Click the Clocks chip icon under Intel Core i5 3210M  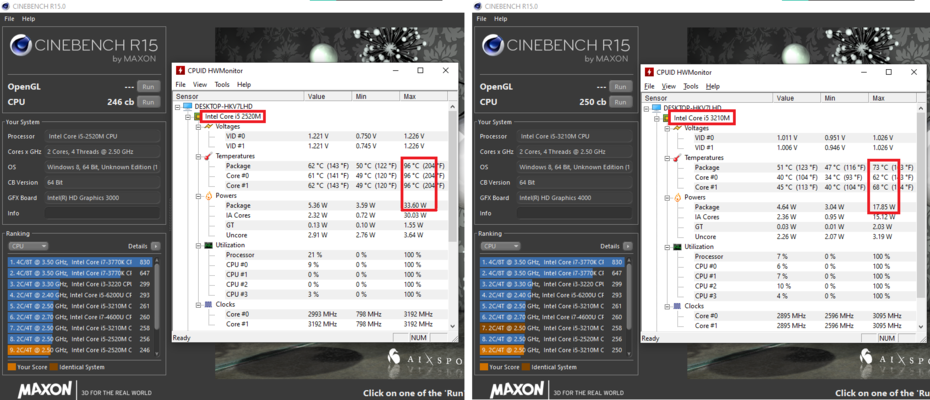677,306
